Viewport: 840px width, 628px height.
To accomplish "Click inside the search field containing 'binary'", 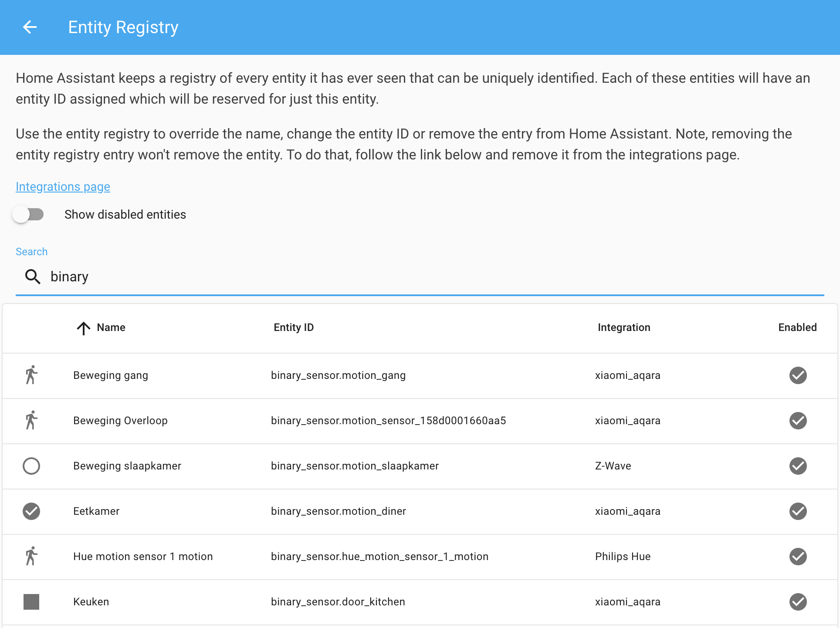I will pos(261,277).
